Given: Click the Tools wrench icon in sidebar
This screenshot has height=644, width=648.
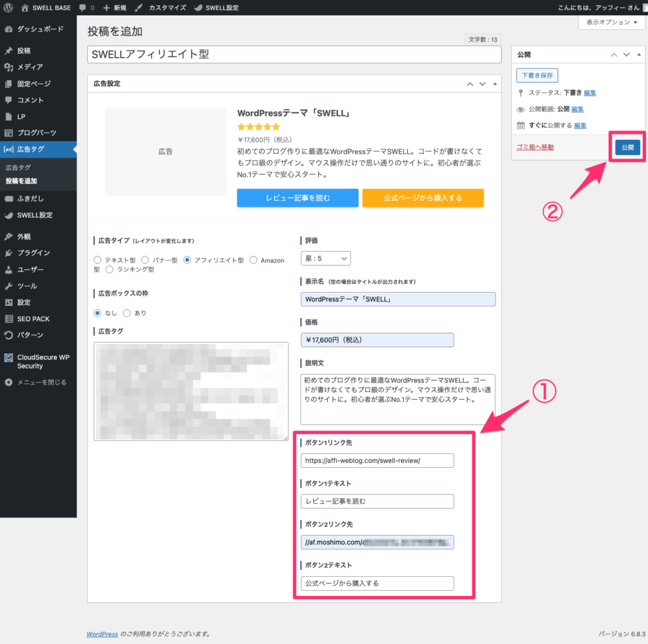Looking at the screenshot, I should [8, 286].
